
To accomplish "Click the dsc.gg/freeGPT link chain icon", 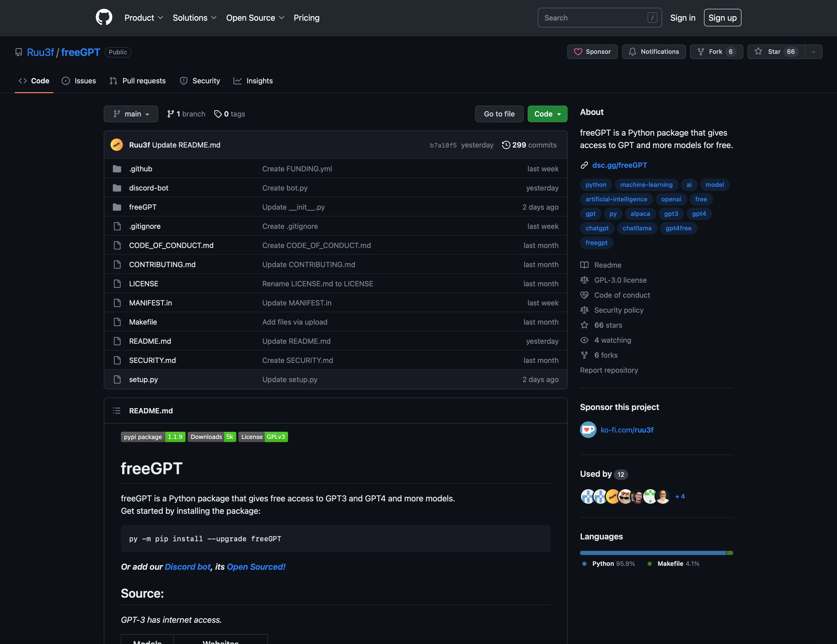I will (x=584, y=165).
